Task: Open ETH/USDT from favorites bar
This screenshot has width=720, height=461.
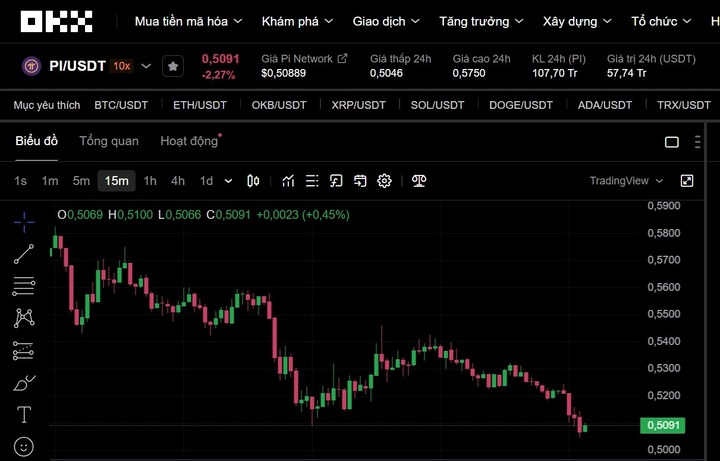Action: (200, 105)
